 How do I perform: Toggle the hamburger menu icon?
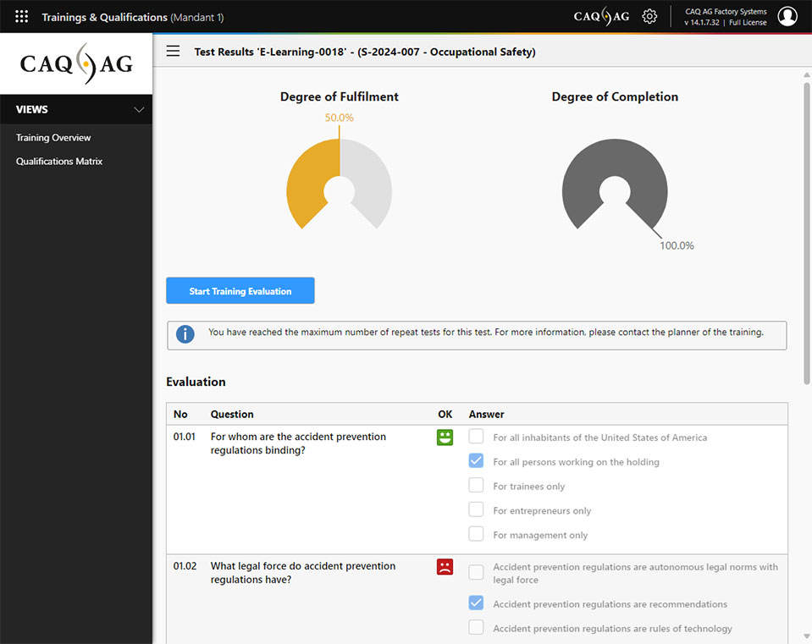(173, 52)
